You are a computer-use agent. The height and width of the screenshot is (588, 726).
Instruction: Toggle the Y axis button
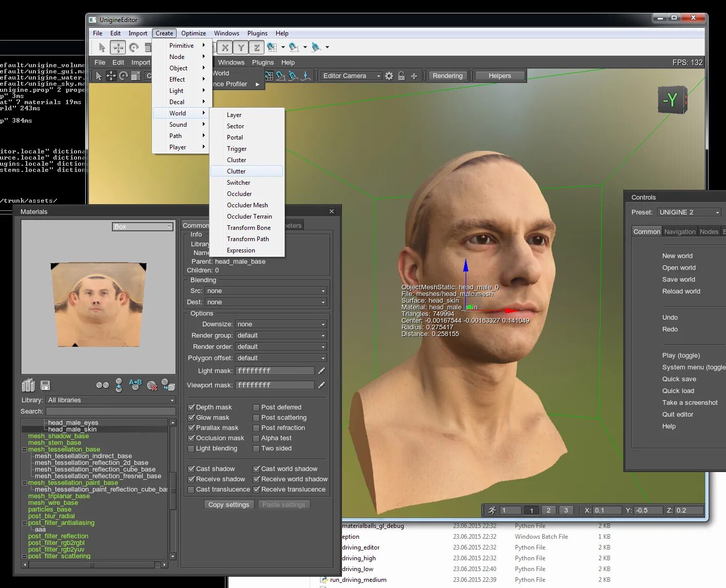(241, 47)
